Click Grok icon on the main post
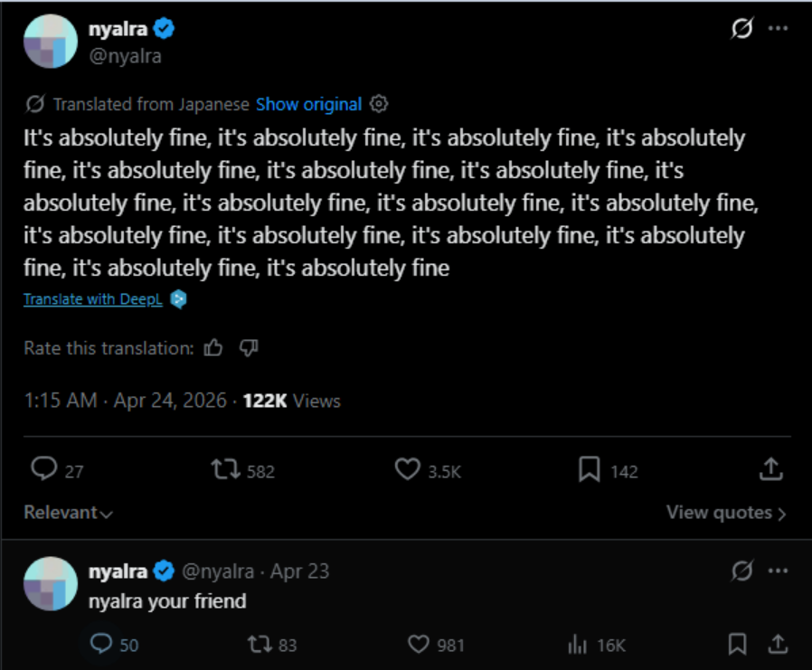Image resolution: width=812 pixels, height=670 pixels. point(741,28)
